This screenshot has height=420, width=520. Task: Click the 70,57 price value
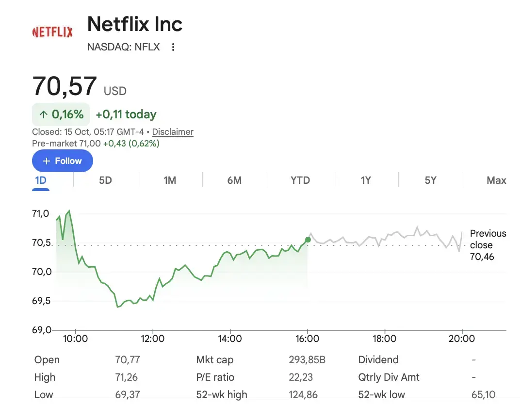65,86
